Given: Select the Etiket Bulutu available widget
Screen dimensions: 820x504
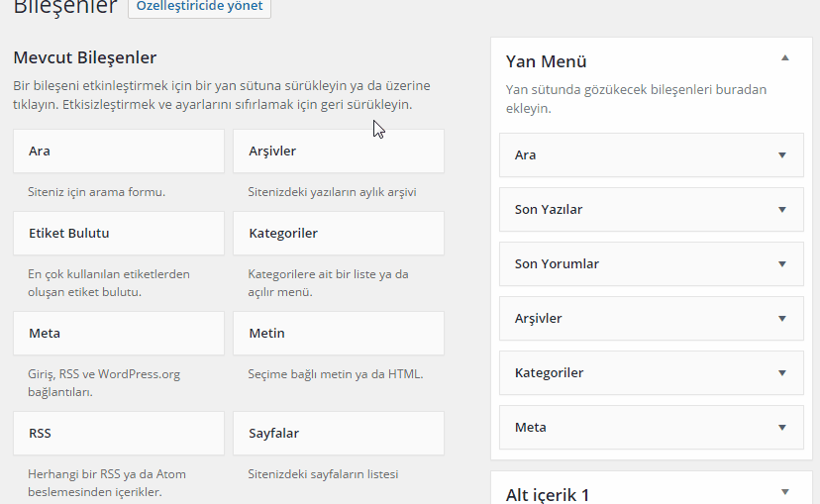Looking at the screenshot, I should click(x=119, y=233).
